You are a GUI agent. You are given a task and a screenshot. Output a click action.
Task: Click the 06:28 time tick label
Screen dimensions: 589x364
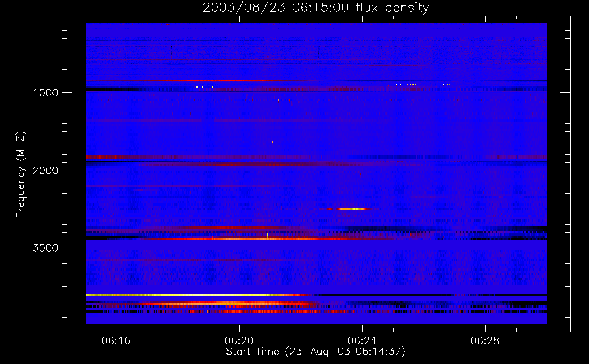pyautogui.click(x=485, y=341)
